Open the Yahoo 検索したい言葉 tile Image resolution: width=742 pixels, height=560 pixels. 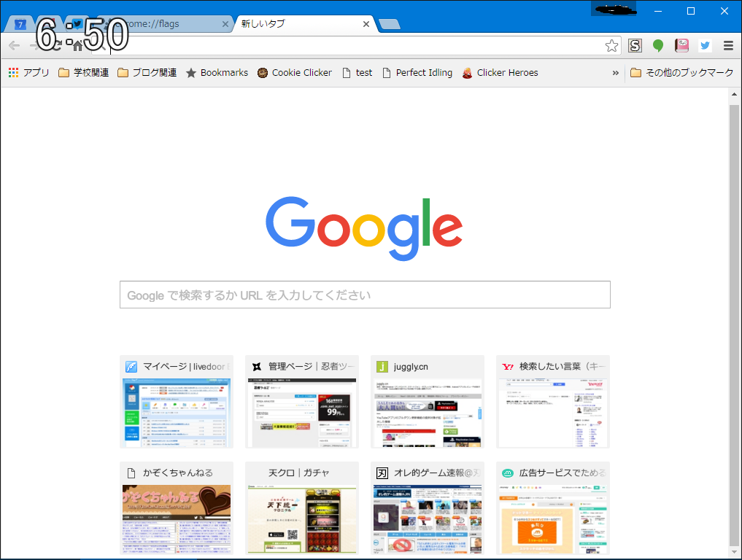click(x=553, y=401)
